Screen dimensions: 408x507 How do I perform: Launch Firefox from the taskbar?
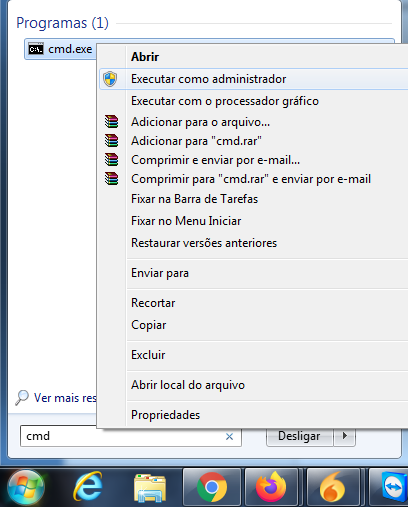(271, 487)
